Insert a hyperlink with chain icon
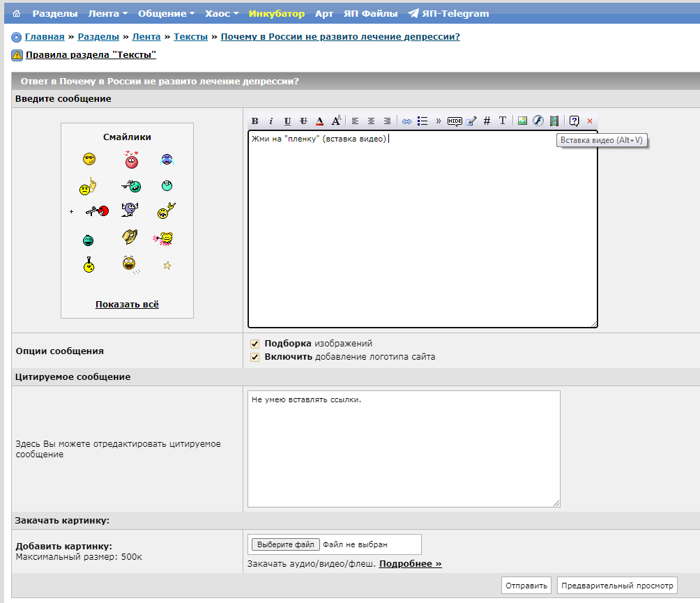700x603 pixels. pyautogui.click(x=406, y=121)
